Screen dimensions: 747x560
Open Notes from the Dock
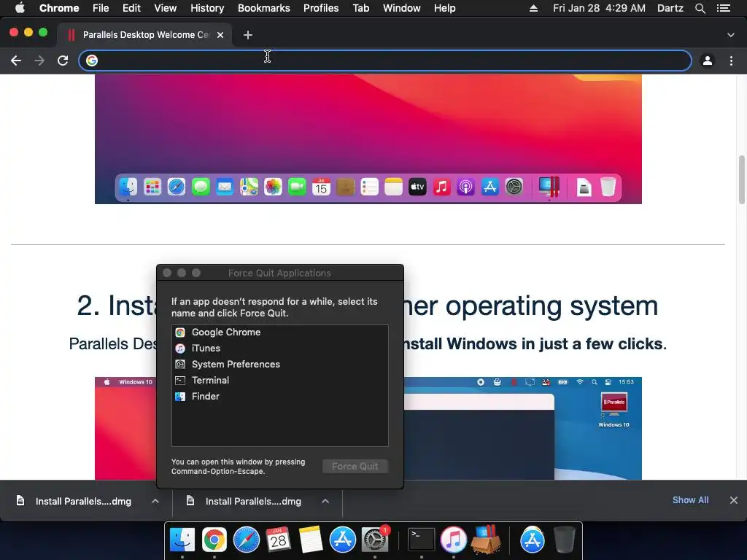(x=311, y=540)
